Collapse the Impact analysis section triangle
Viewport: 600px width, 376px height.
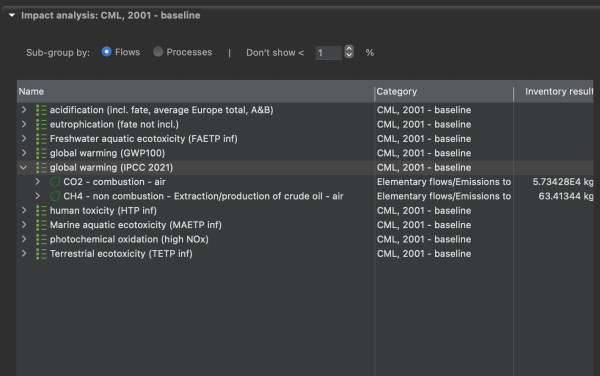point(12,15)
